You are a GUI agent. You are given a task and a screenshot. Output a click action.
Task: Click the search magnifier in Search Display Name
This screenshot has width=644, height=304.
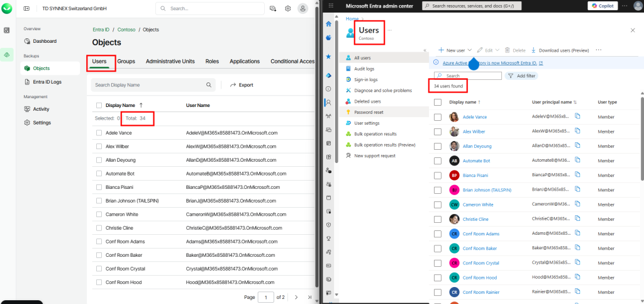[x=209, y=84]
